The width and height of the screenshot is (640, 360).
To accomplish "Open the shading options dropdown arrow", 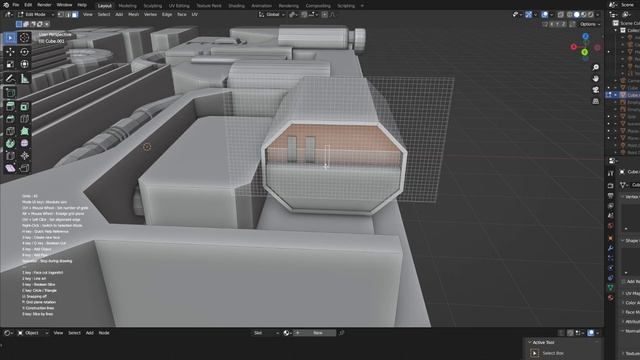I will tap(598, 14).
